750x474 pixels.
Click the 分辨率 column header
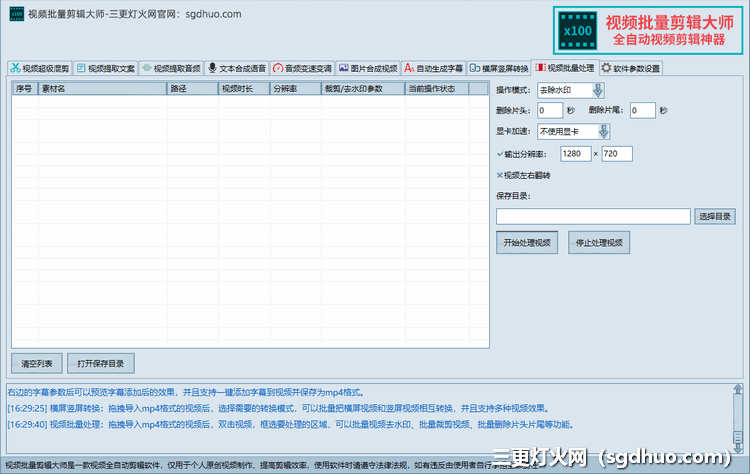[x=295, y=88]
